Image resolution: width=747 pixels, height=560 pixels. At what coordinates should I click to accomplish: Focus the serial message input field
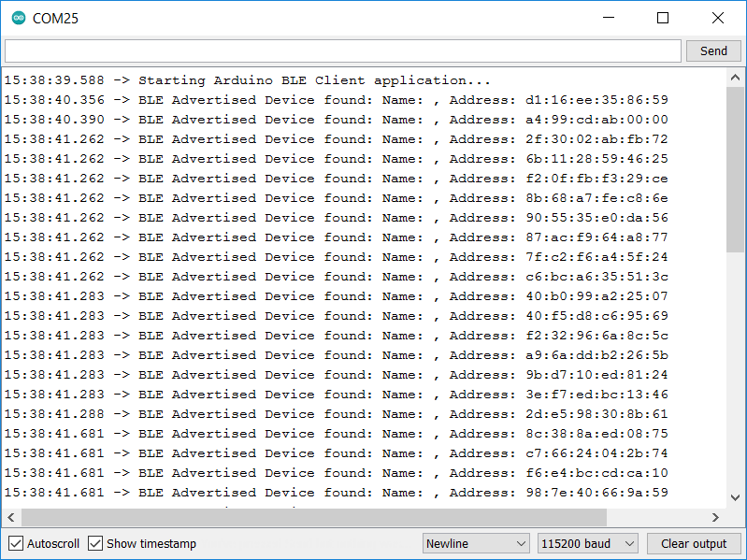point(342,50)
